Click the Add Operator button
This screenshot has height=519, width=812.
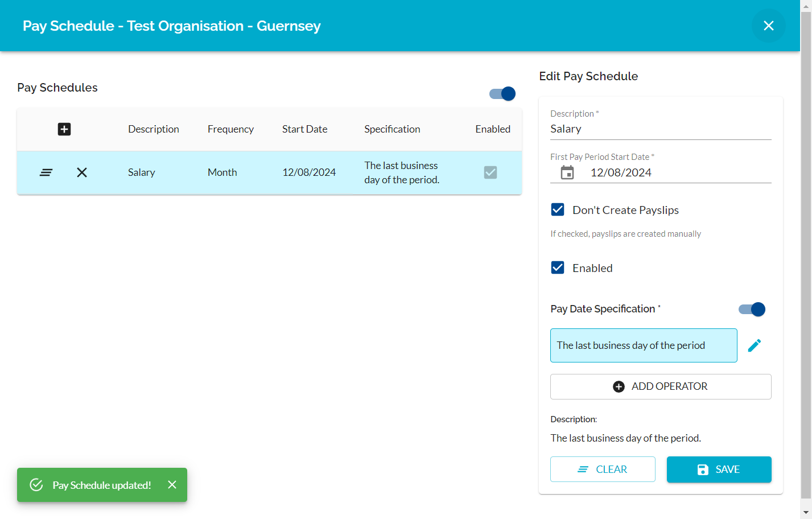pyautogui.click(x=661, y=386)
